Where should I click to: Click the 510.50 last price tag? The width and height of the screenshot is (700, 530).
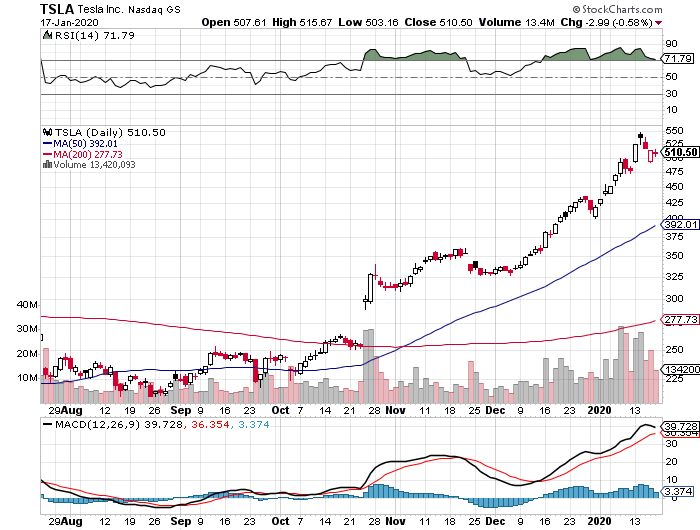[x=680, y=152]
